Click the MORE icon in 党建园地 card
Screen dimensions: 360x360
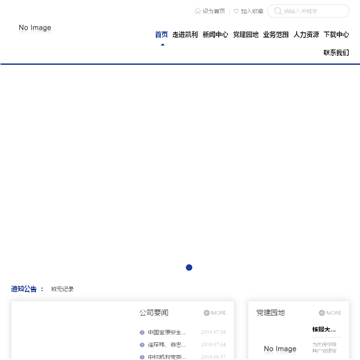322,313
